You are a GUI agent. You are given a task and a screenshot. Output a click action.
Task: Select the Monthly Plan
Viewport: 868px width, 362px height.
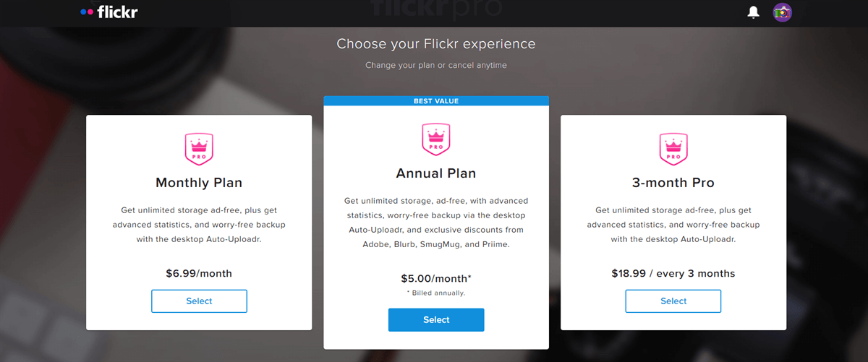click(199, 301)
